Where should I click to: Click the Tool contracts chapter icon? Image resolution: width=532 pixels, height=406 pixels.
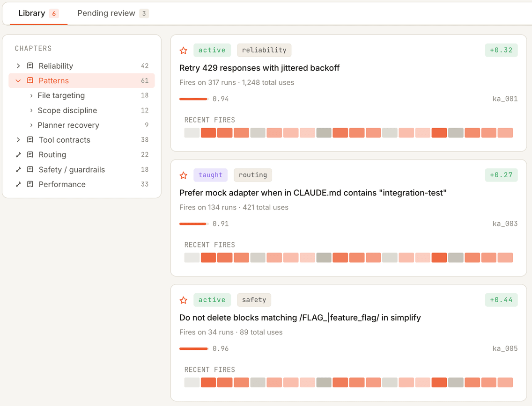point(30,140)
